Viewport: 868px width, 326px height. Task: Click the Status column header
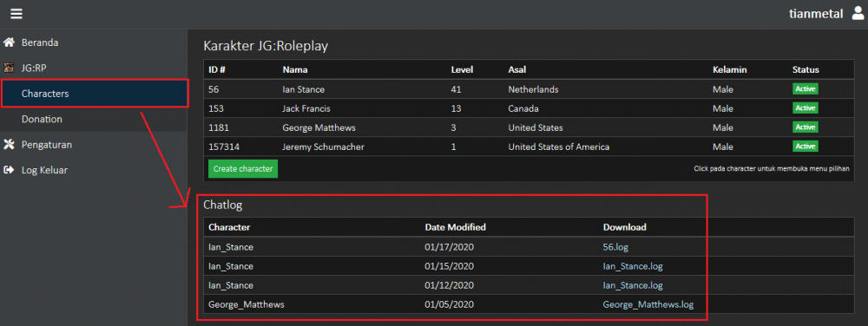806,70
